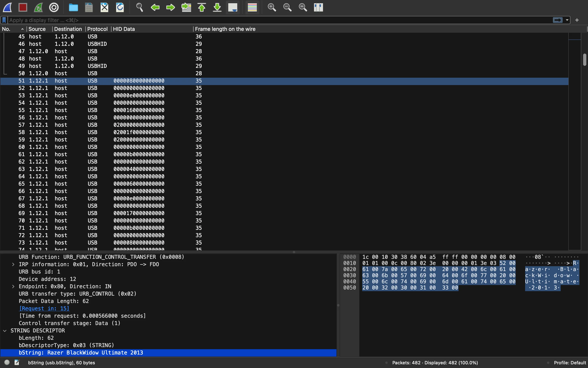This screenshot has width=588, height=368.
Task: Select bString Razer BlackWidow Ultimate 2013
Action: (x=168, y=353)
